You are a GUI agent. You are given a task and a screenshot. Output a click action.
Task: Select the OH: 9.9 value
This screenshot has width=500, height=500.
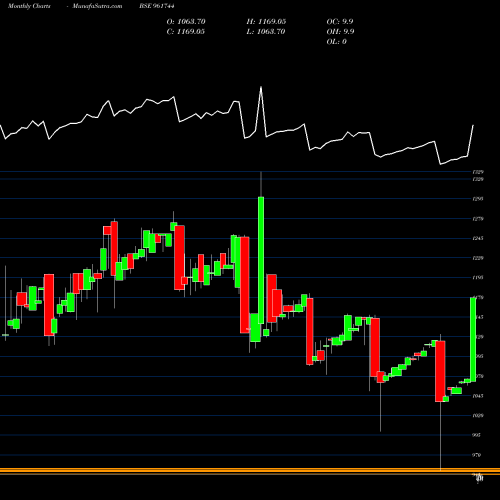pos(340,32)
